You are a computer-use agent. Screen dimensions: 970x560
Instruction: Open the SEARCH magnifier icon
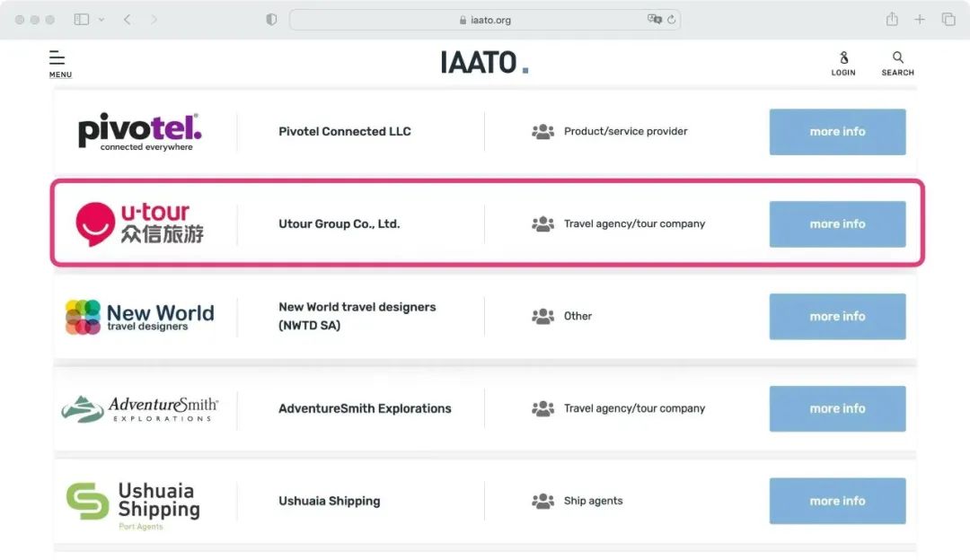click(897, 58)
